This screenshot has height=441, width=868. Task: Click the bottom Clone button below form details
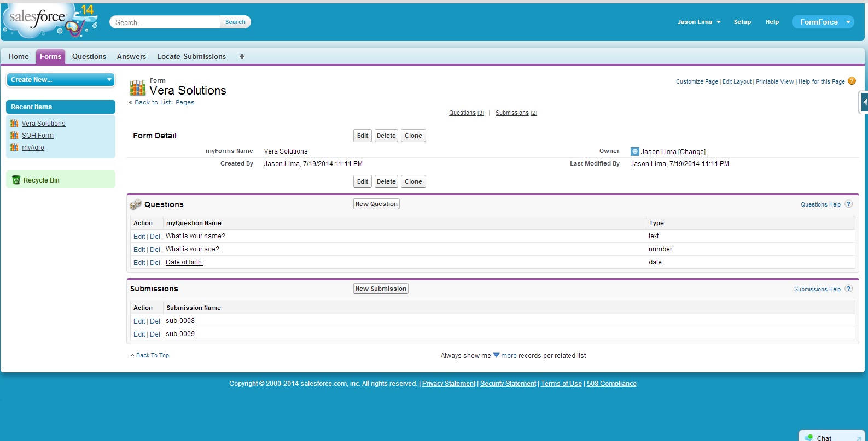413,181
